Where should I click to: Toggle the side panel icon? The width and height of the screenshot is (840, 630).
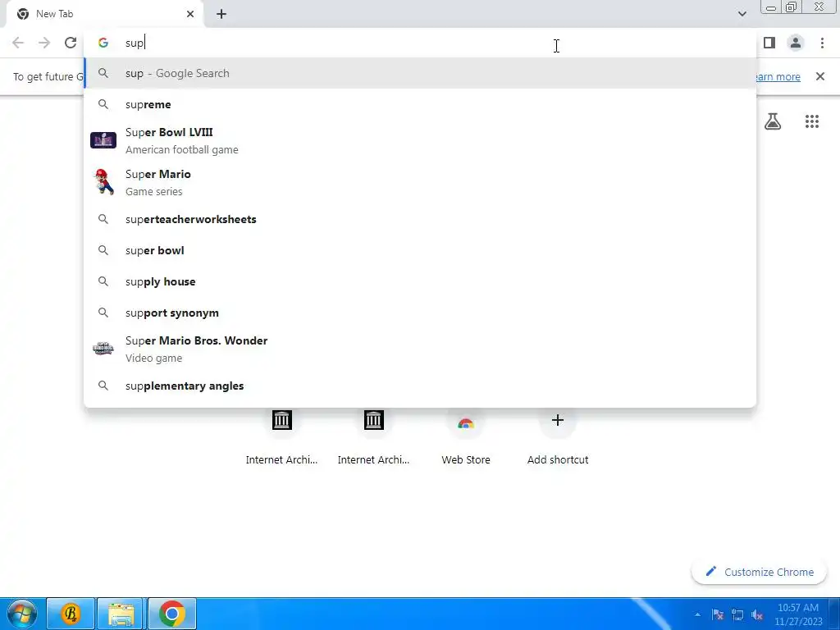coord(769,43)
